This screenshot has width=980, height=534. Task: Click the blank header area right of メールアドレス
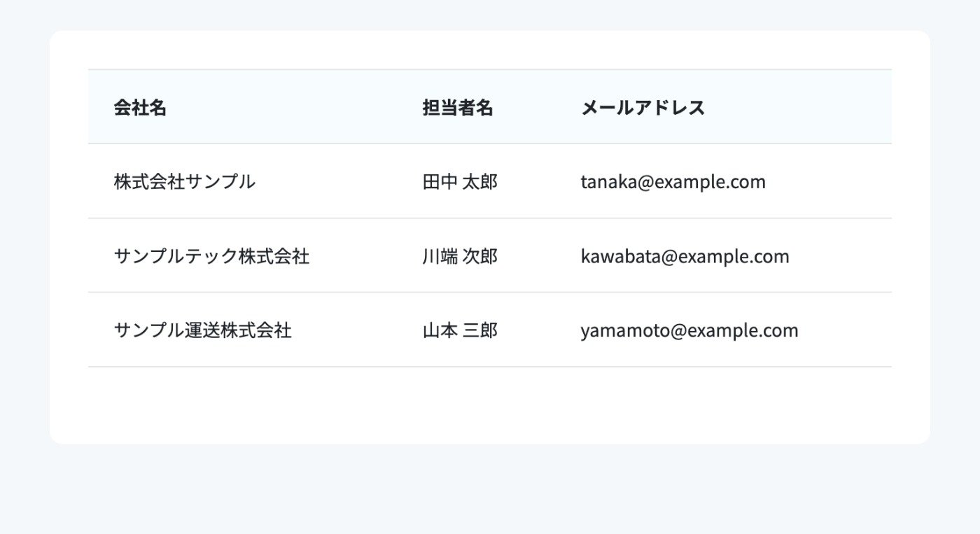pyautogui.click(x=798, y=108)
